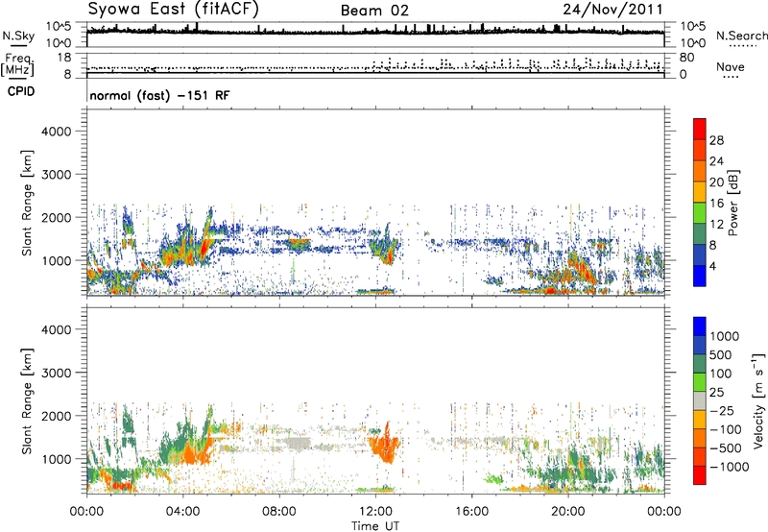The width and height of the screenshot is (768, 532).
Task: Select the "20:00" time tick label
Action: 568,512
